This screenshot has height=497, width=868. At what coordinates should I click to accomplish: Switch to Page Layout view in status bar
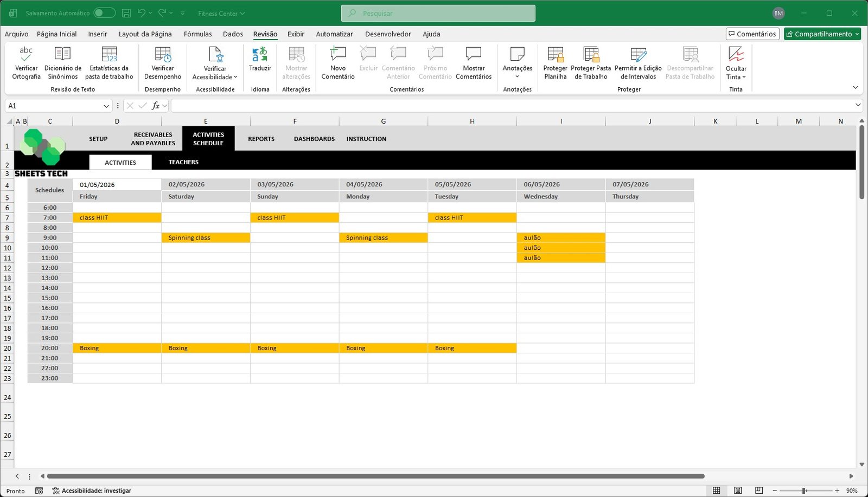click(x=738, y=490)
